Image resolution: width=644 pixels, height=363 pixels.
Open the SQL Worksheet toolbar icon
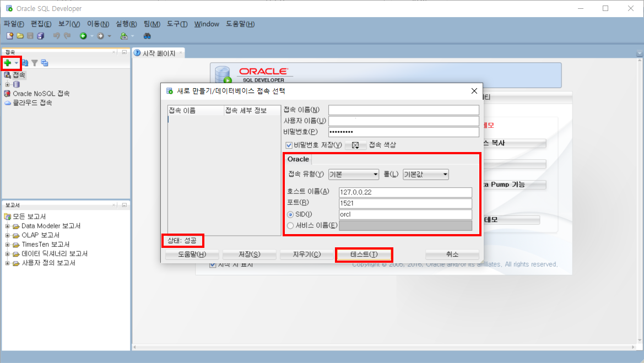point(123,36)
